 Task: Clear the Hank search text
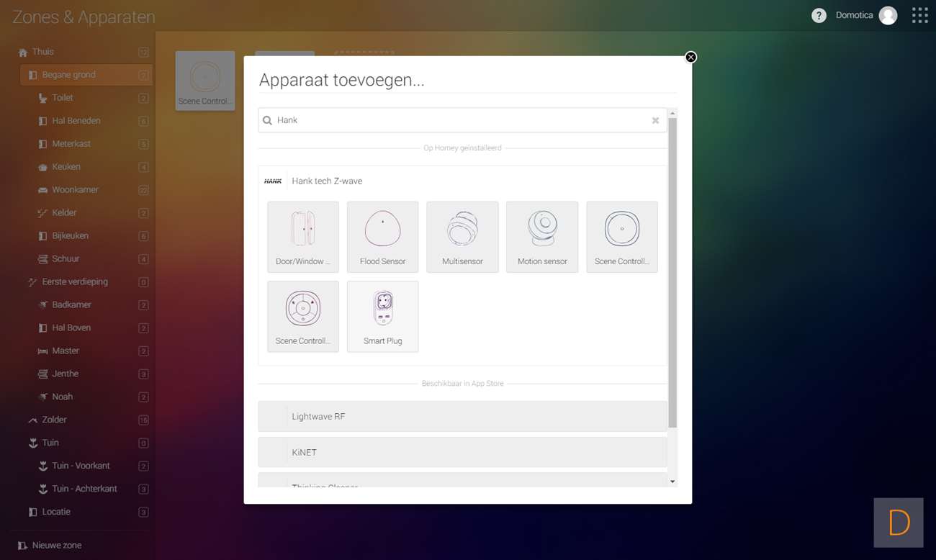[x=655, y=121]
